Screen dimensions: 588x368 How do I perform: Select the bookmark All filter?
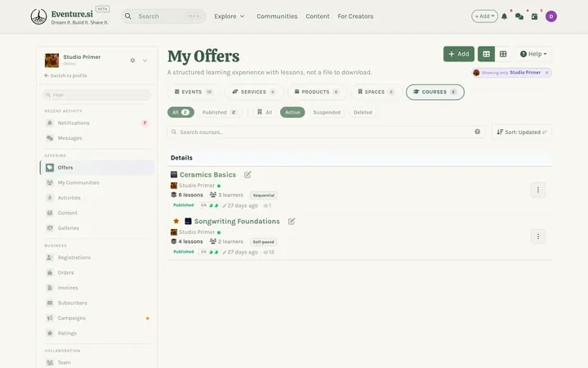[265, 112]
